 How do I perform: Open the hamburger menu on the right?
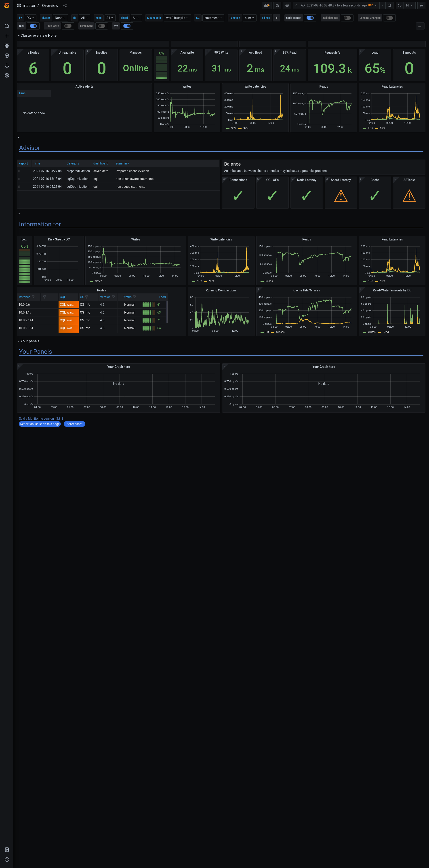click(x=420, y=26)
